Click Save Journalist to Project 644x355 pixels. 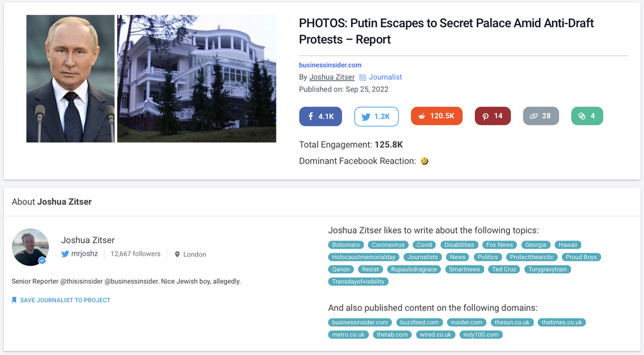point(65,300)
